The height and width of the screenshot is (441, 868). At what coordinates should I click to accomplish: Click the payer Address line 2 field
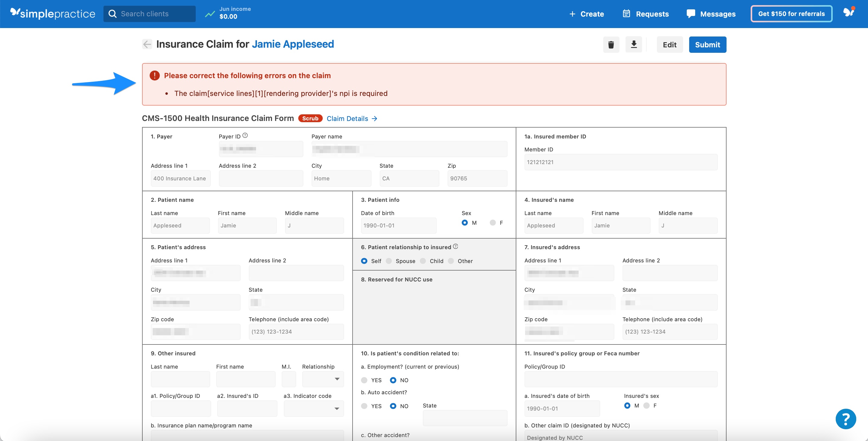click(261, 178)
